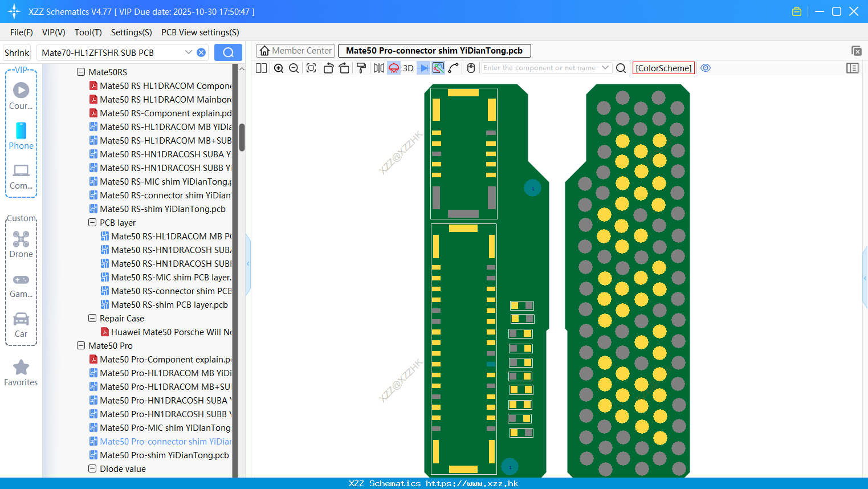The width and height of the screenshot is (868, 489).
Task: Select the Game console category
Action: [x=21, y=285]
